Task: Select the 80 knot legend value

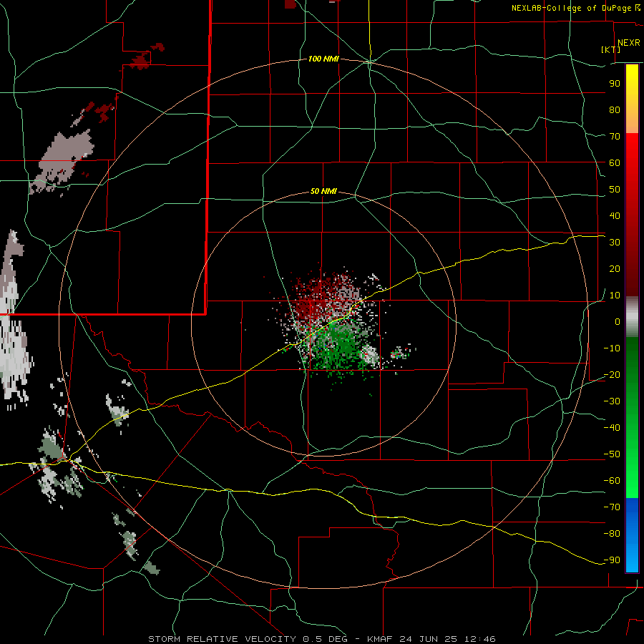Action: (x=615, y=109)
